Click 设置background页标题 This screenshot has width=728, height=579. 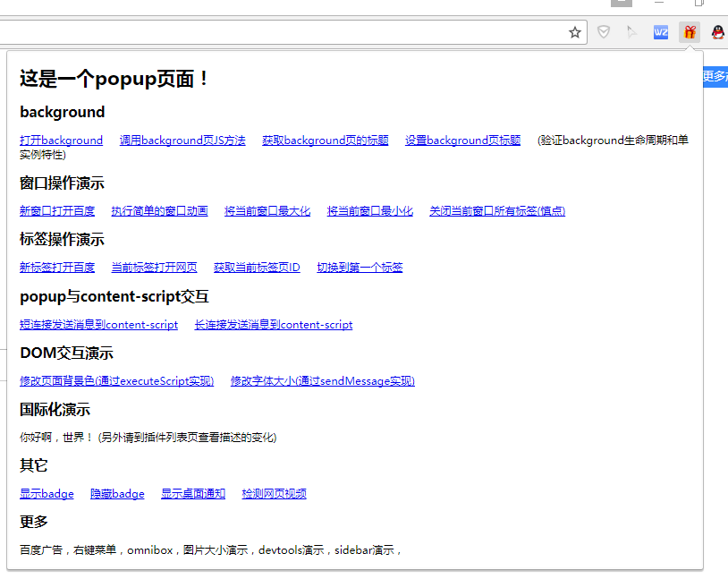pos(462,140)
